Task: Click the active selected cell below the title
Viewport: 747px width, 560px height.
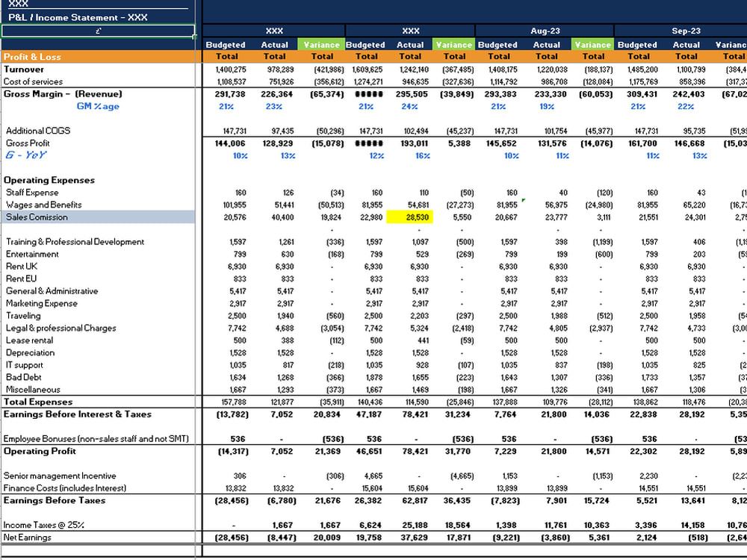Action: pos(98,31)
